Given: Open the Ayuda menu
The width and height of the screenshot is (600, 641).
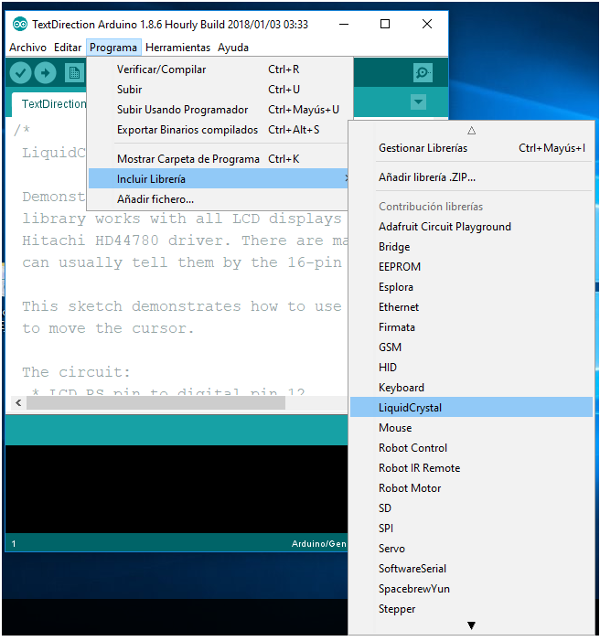Looking at the screenshot, I should click(x=233, y=47).
